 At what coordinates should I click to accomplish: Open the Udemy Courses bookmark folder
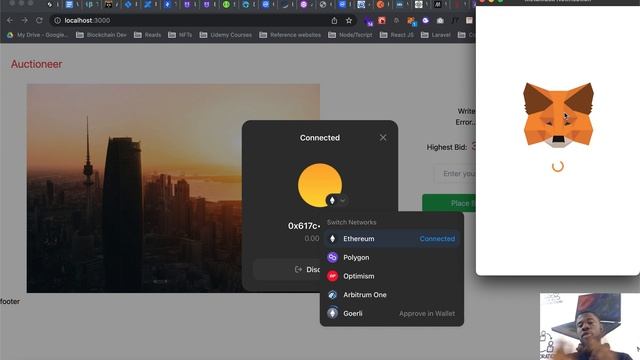point(226,35)
